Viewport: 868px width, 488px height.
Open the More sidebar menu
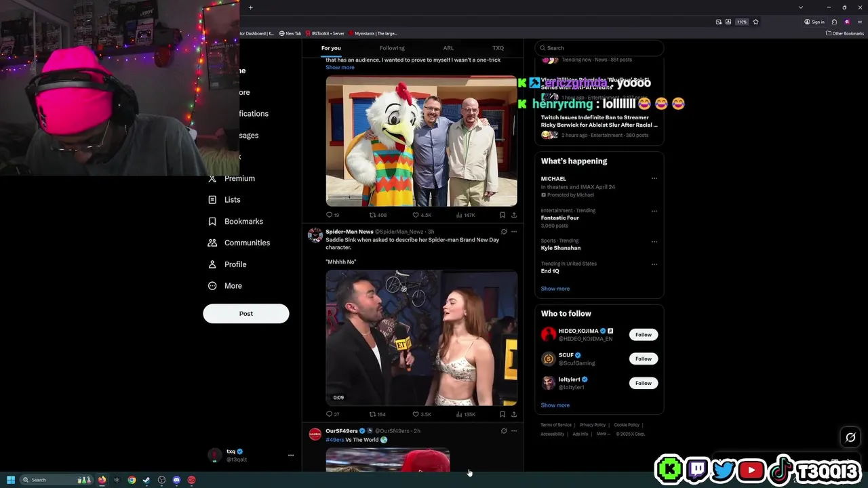point(225,286)
